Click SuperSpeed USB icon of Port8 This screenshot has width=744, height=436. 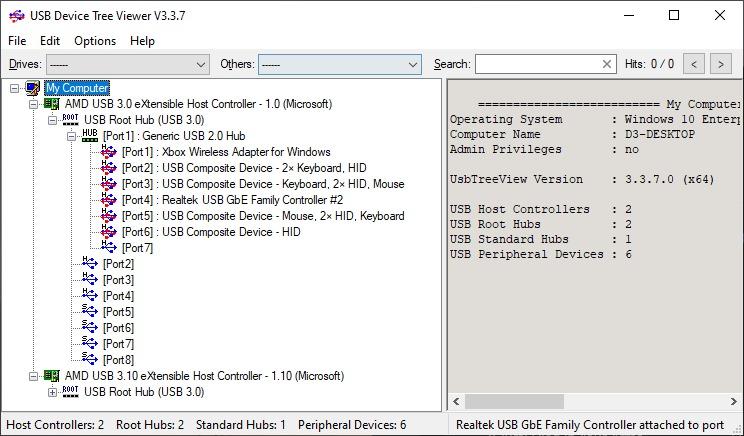[x=90, y=360]
